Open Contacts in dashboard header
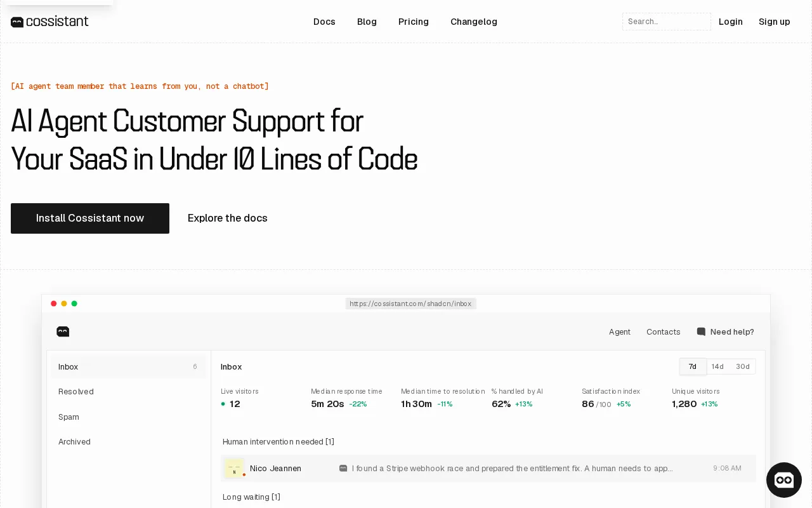The width and height of the screenshot is (812, 508). 664,331
